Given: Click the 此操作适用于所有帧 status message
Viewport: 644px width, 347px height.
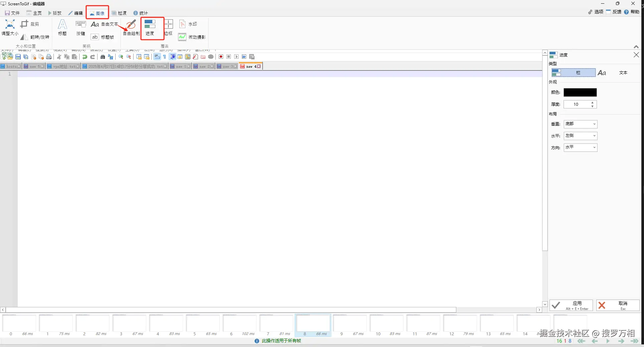Looking at the screenshot, I should coord(282,341).
